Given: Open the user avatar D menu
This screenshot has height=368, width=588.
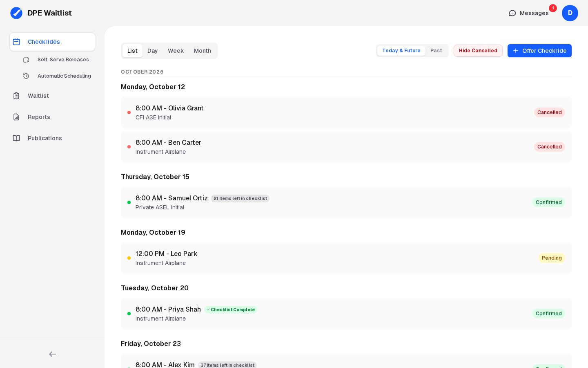Looking at the screenshot, I should pyautogui.click(x=570, y=13).
